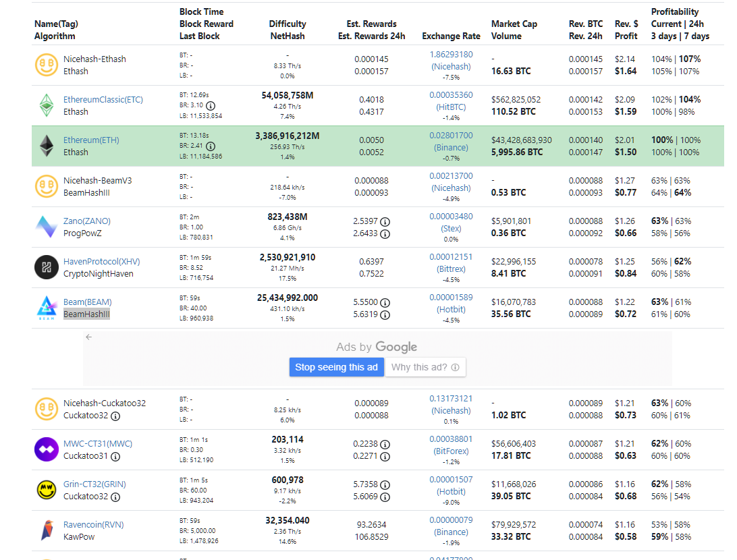
Task: Open info icon next to MWC rewards 0.2238
Action: [x=385, y=445]
